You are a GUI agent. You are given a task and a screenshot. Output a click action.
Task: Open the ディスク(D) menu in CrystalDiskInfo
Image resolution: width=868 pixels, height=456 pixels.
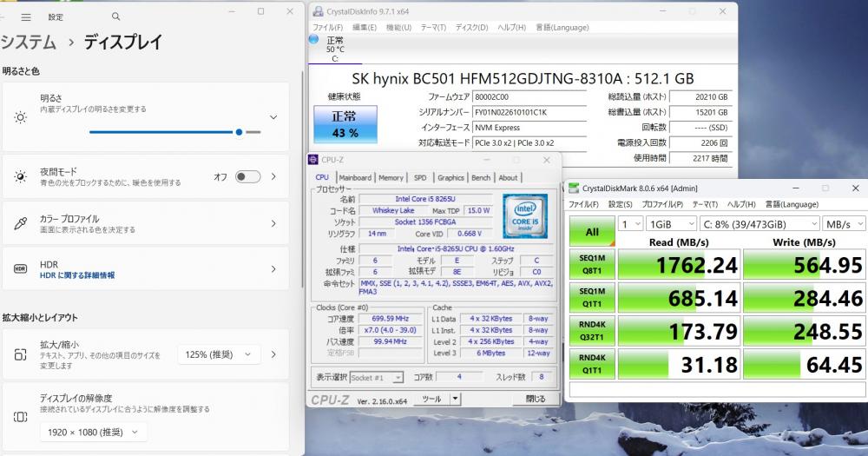[470, 27]
